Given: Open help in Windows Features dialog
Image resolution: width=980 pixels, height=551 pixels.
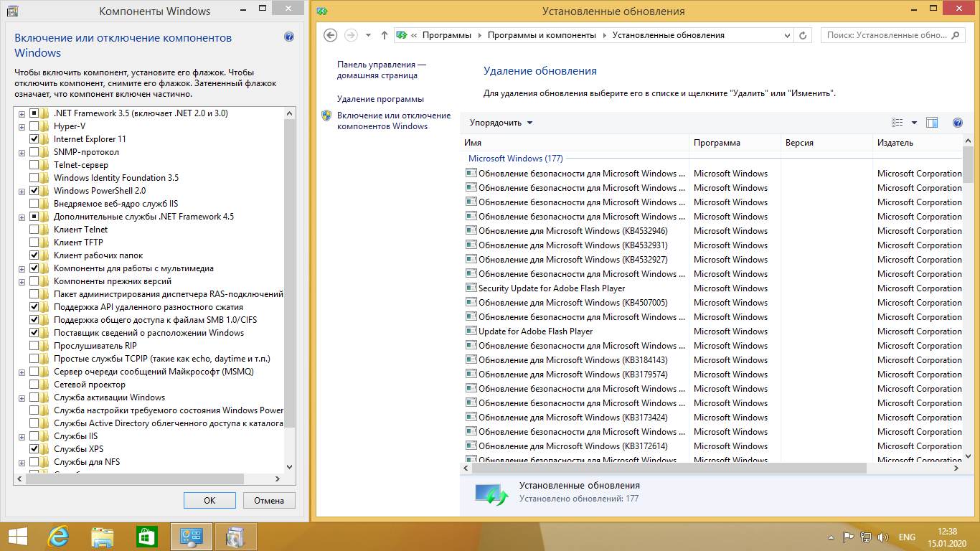Looking at the screenshot, I should [x=289, y=37].
